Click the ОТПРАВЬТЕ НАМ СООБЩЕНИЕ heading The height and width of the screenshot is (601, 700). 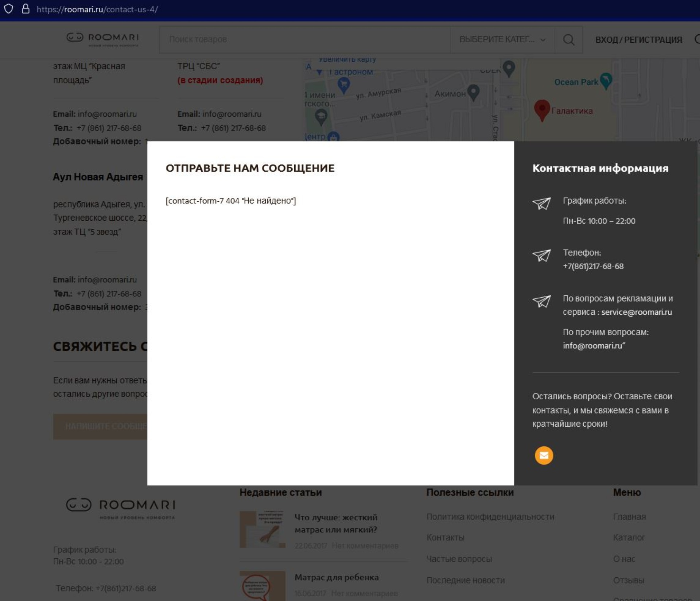[250, 168]
